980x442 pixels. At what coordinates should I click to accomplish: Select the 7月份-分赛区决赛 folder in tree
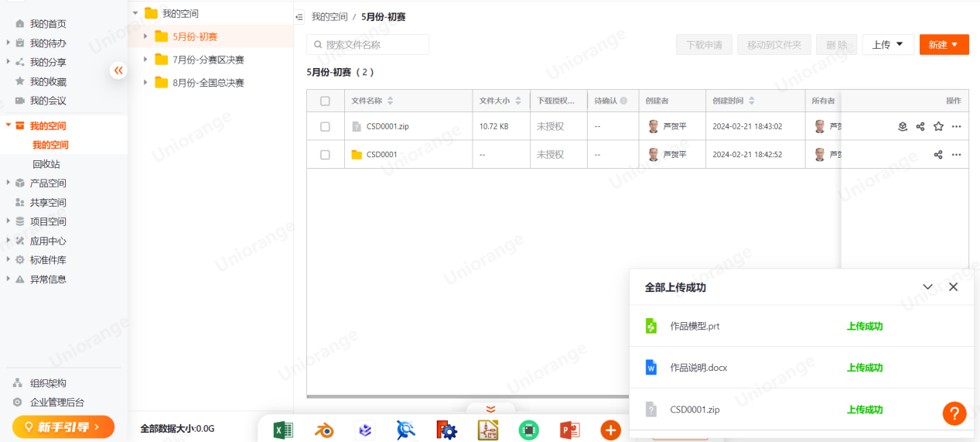(208, 60)
